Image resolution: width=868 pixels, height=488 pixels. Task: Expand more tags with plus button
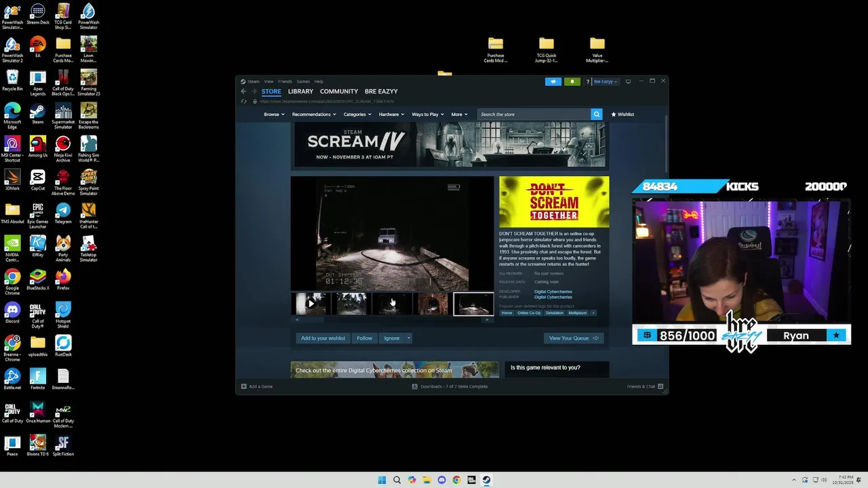click(593, 313)
